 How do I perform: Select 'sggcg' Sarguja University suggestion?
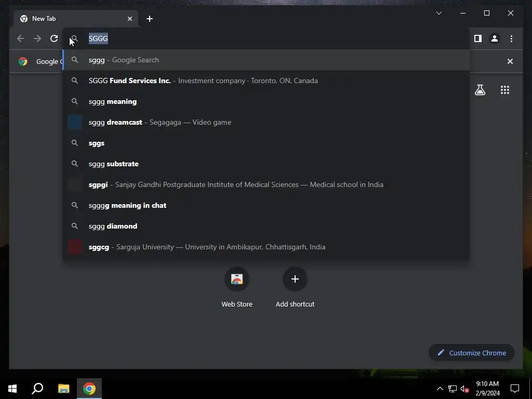[267, 247]
